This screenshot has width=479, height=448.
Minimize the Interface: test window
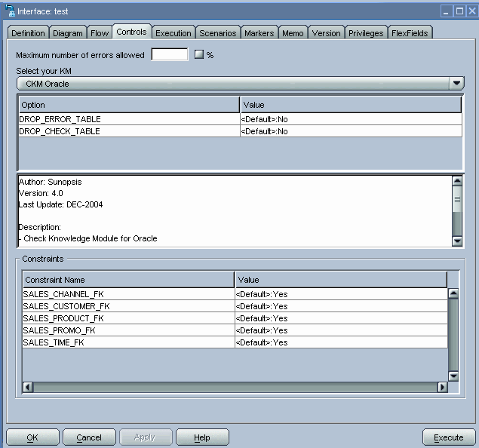(446, 11)
